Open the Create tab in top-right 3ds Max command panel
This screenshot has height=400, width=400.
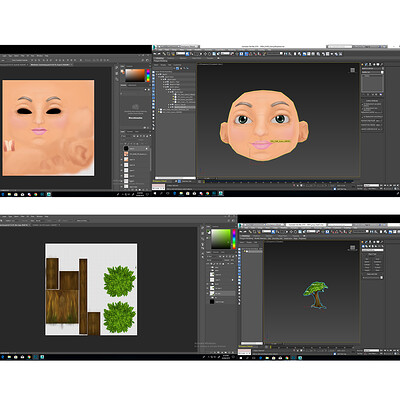(x=362, y=64)
